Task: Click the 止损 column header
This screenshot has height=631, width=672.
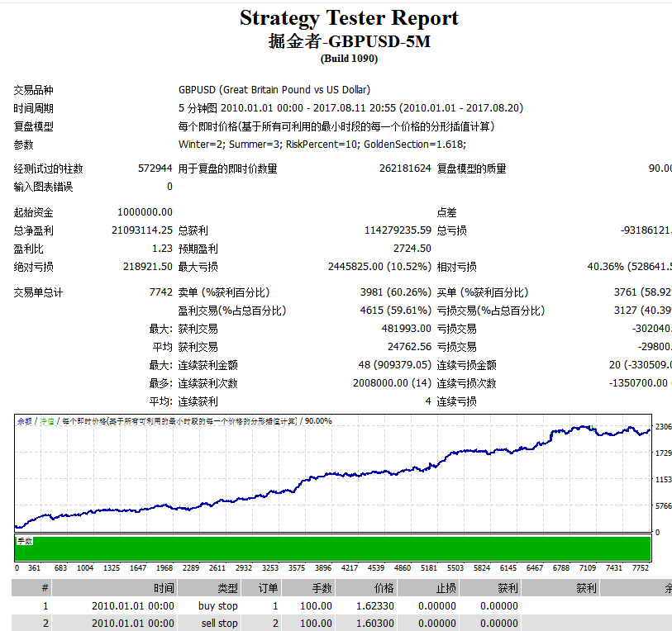Action: [x=445, y=588]
